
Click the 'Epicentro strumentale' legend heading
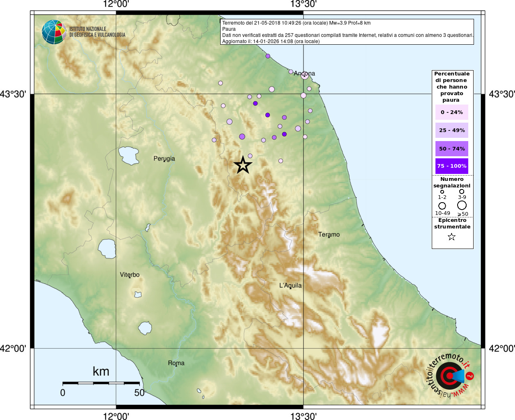452,224
